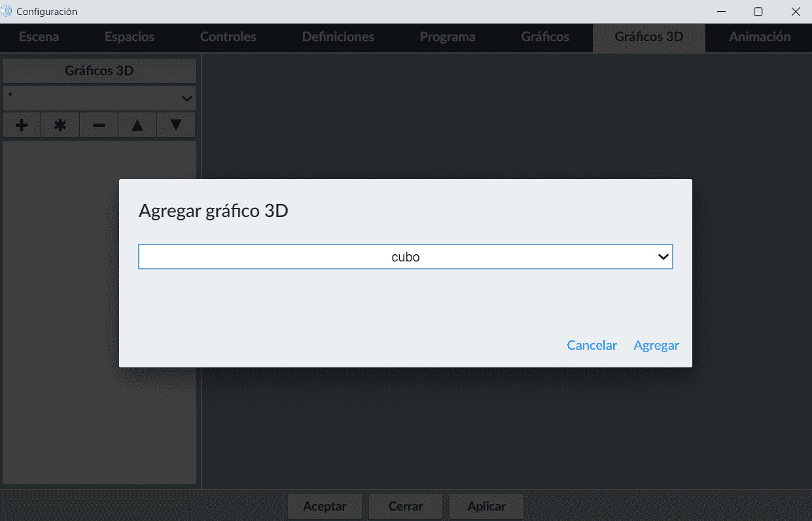The image size is (812, 521).
Task: Click Agregar to add the 3D graphic
Action: point(656,345)
